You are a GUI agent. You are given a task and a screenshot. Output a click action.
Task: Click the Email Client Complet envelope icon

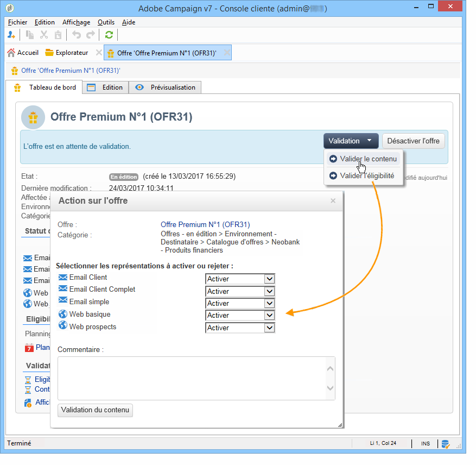pyautogui.click(x=63, y=288)
